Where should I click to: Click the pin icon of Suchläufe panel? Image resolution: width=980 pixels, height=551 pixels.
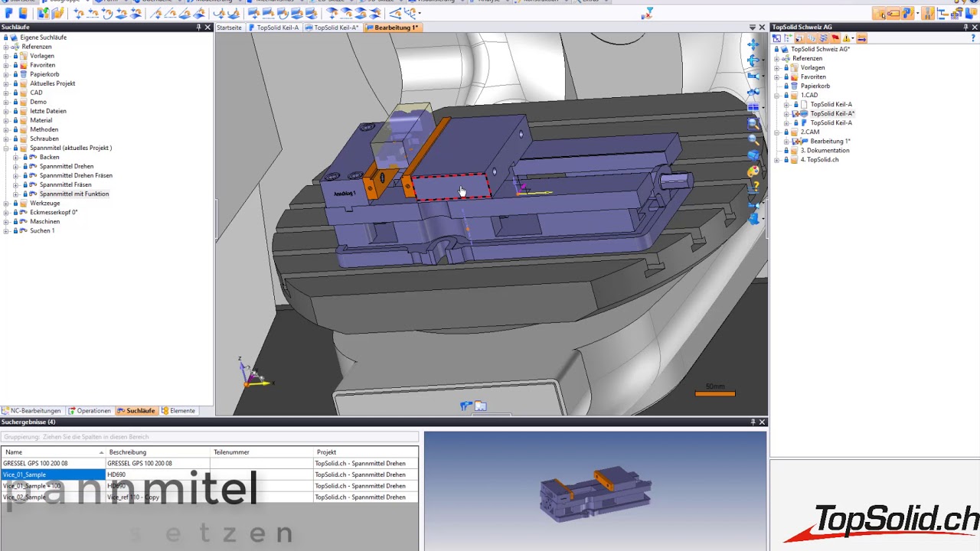coord(198,27)
